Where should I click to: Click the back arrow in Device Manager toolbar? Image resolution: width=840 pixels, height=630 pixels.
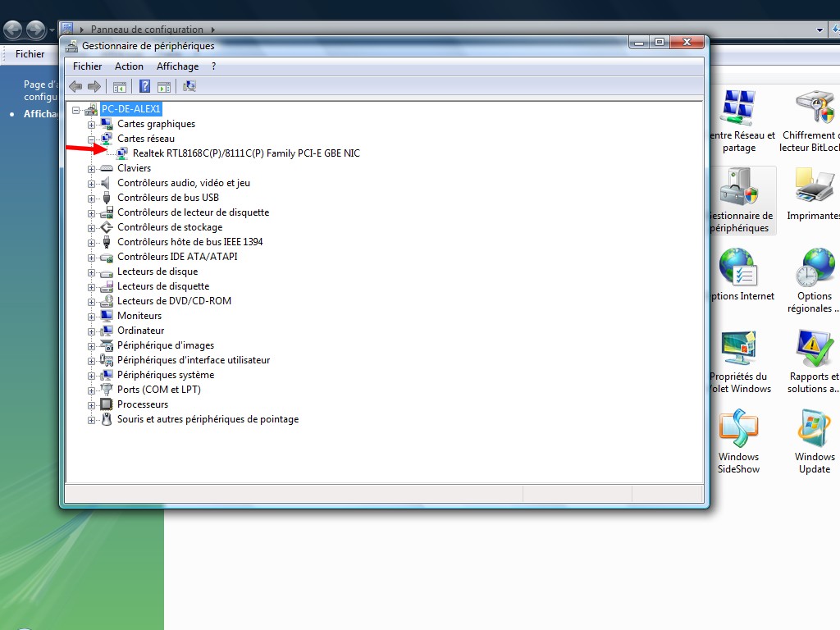coord(75,86)
